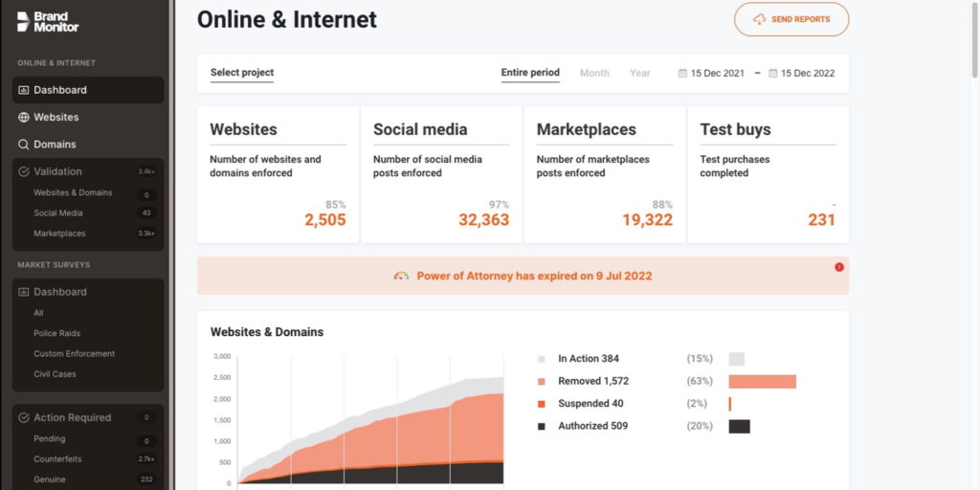Click the Removed orange legend swatch

tap(542, 381)
